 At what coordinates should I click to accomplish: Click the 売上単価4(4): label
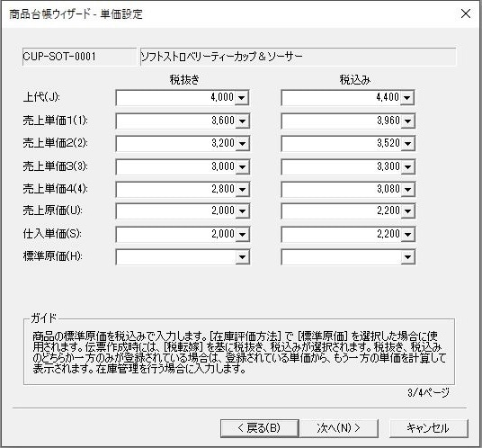[x=56, y=189]
